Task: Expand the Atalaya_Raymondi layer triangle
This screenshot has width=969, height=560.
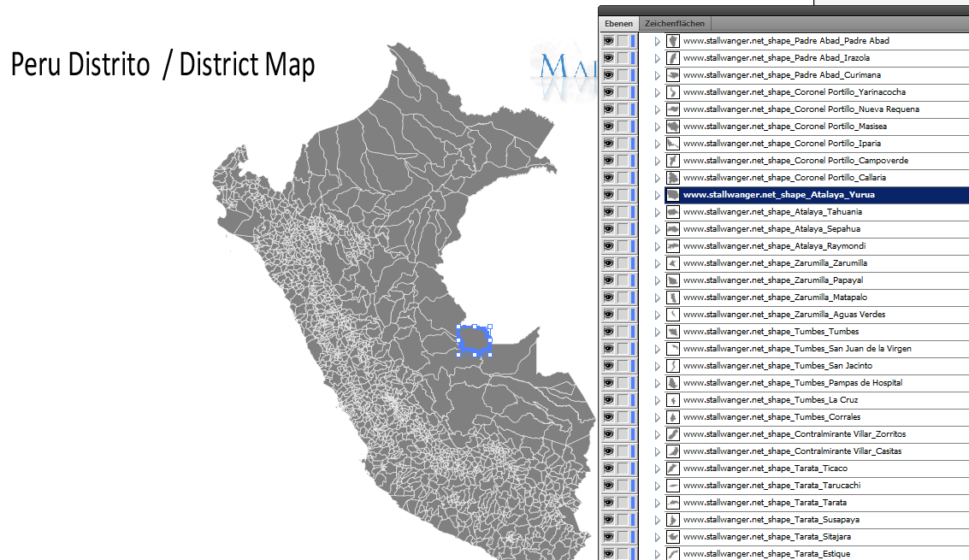Action: [657, 246]
